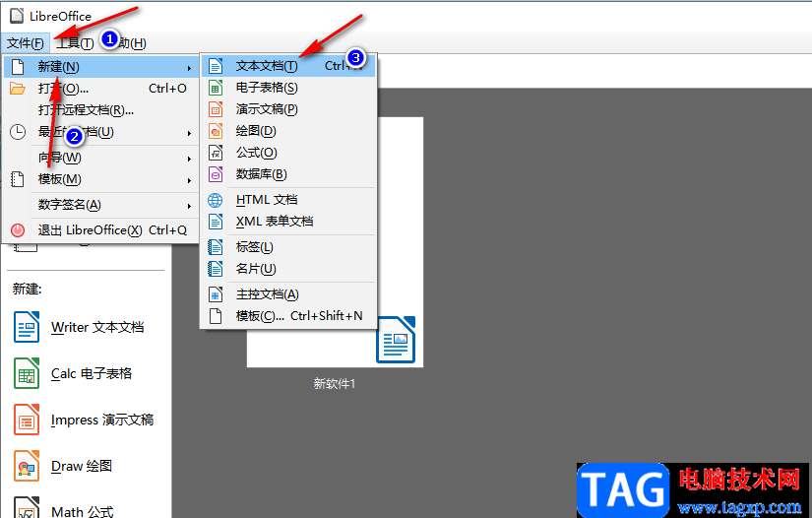Click the business card icon beside 名片(U)
812x518 pixels.
point(216,269)
